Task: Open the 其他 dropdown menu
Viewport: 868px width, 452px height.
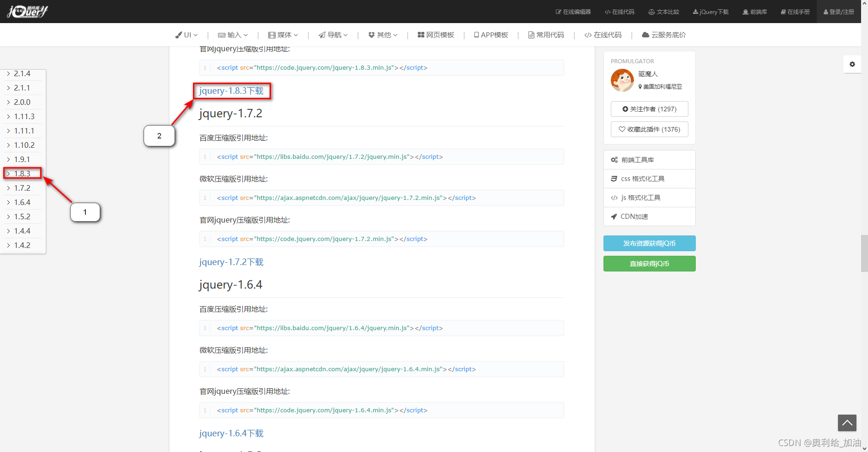Action: pos(383,35)
